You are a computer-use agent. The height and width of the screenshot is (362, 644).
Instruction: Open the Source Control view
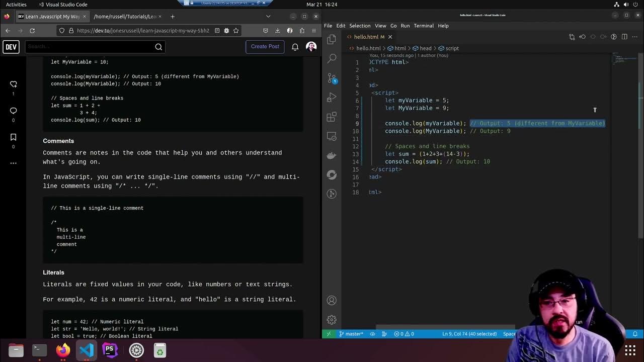(332, 78)
